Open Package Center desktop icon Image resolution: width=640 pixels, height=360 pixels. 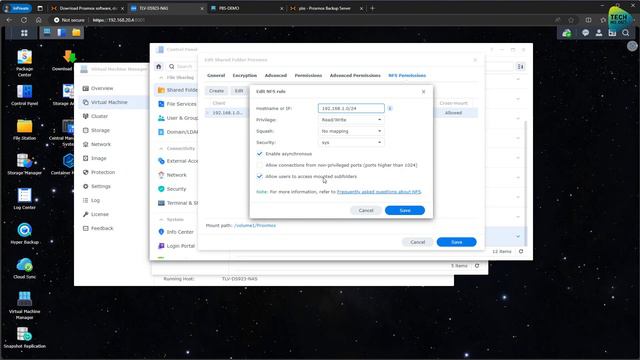(24, 62)
